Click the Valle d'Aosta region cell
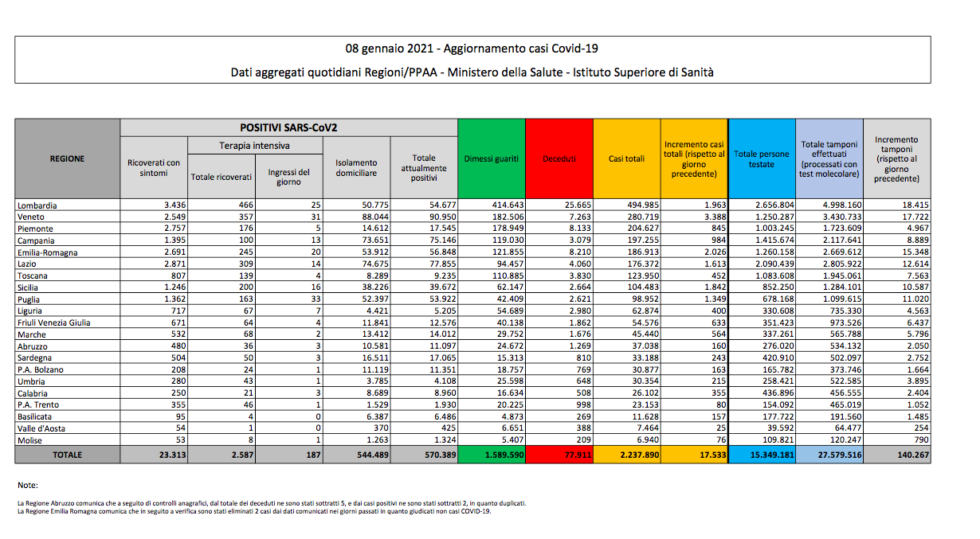Viewport: 980px width, 539px height. (40, 428)
